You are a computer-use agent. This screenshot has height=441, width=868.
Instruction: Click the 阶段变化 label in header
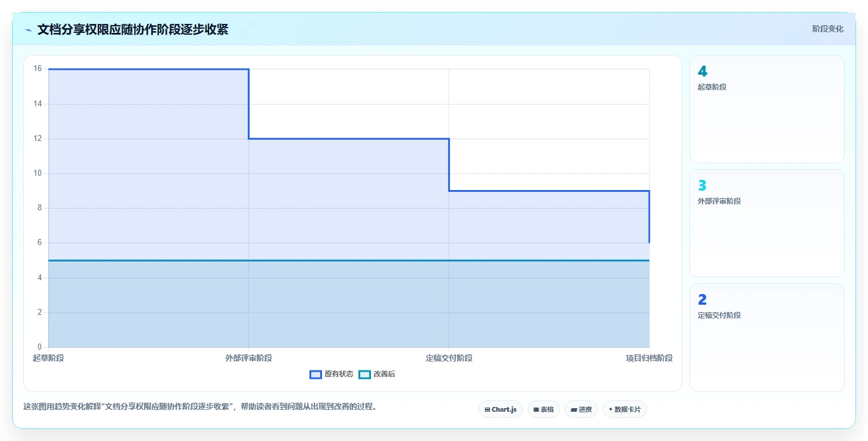(x=828, y=29)
